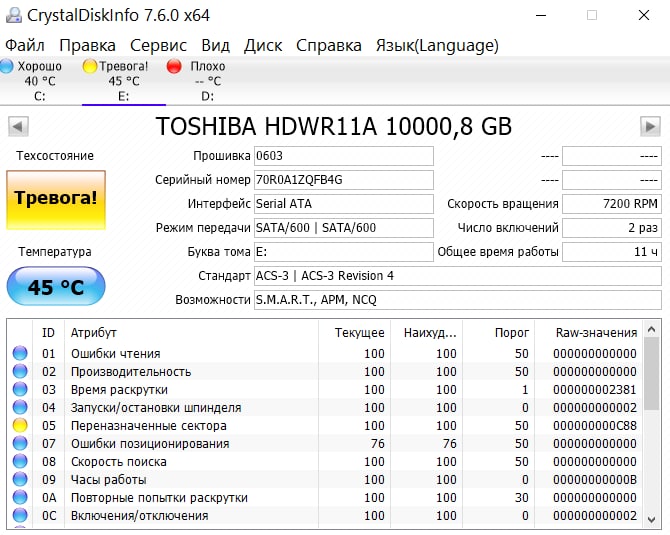Image resolution: width=670 pixels, height=535 pixels.
Task: Select the Включения/отключения attribute row
Action: coord(325,515)
